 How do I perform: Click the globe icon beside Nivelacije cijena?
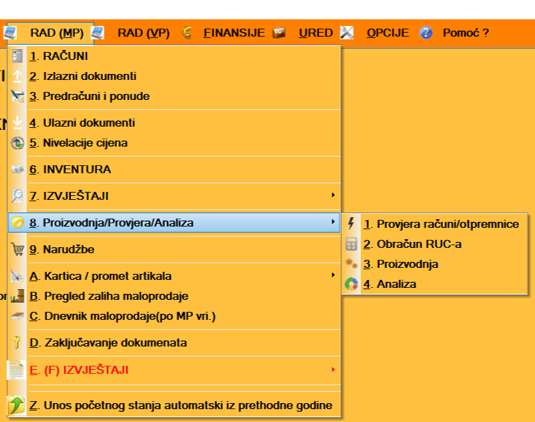[x=17, y=143]
